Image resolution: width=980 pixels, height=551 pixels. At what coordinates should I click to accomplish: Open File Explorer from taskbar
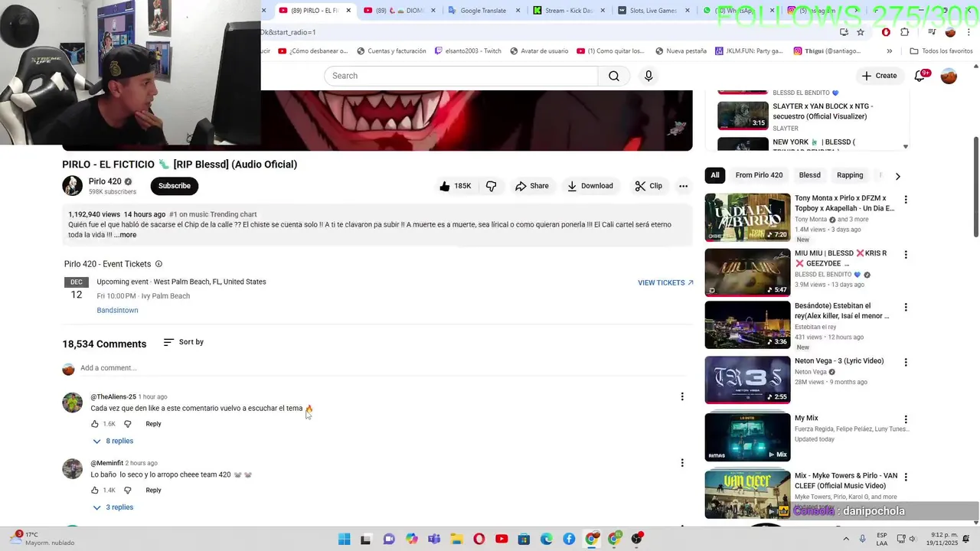point(456,540)
